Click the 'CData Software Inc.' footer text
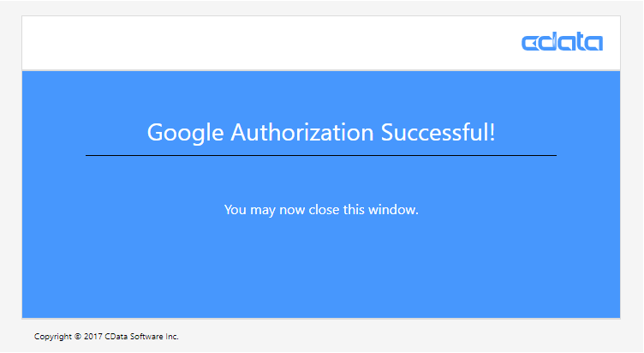 pos(141,337)
